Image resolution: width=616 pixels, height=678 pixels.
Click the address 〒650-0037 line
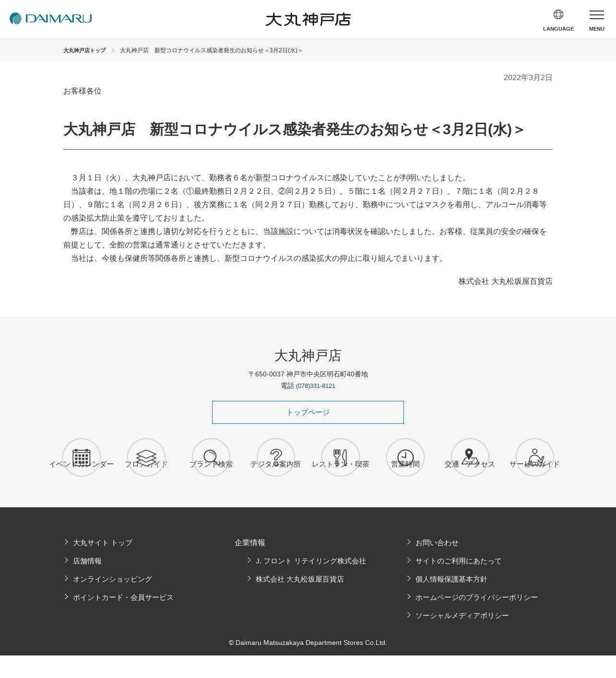308,374
